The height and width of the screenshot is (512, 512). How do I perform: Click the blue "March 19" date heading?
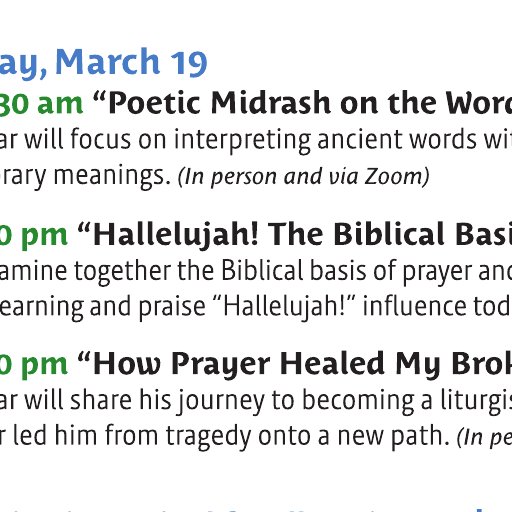click(131, 62)
